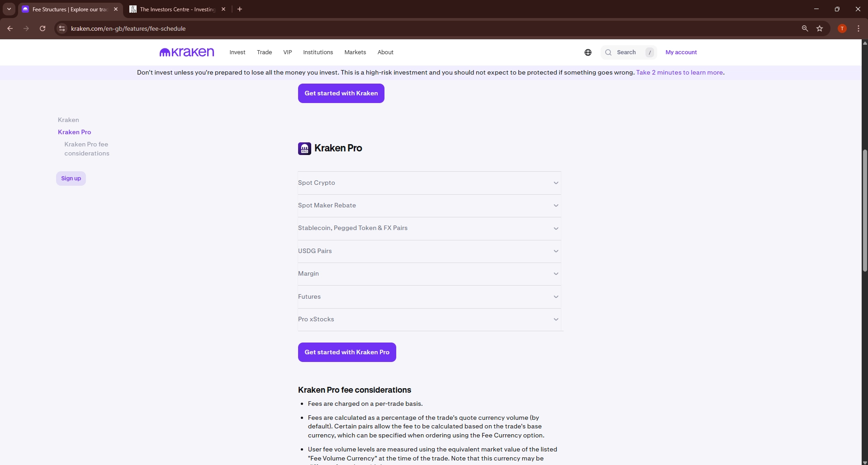Open a new browser tab
Screen dimensions: 868x465
240,9
